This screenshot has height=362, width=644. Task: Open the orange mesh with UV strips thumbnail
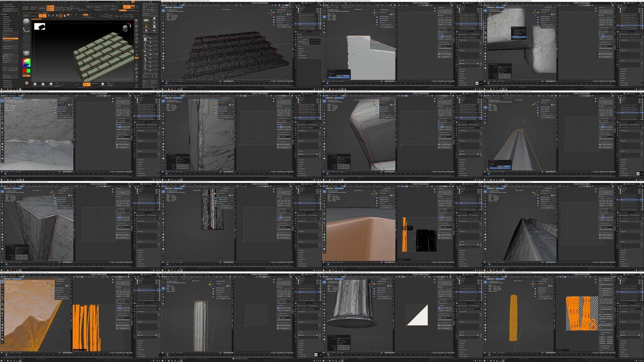(x=80, y=317)
